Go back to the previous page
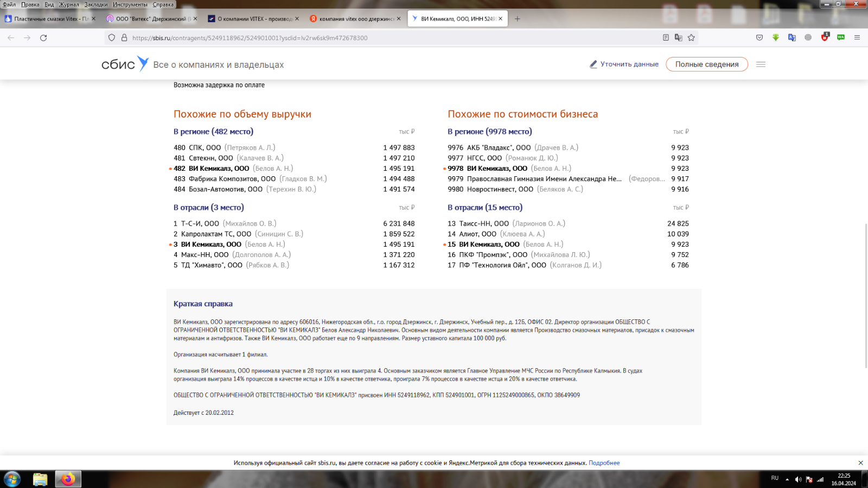This screenshot has height=488, width=868. 11,38
